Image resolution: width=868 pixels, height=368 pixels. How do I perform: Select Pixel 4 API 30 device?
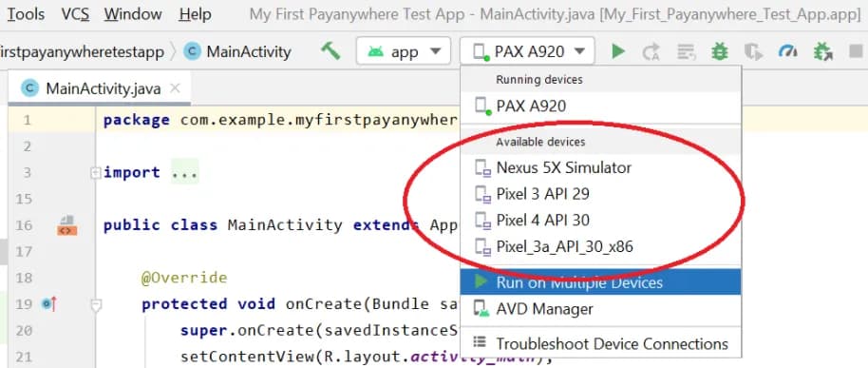tap(600, 221)
